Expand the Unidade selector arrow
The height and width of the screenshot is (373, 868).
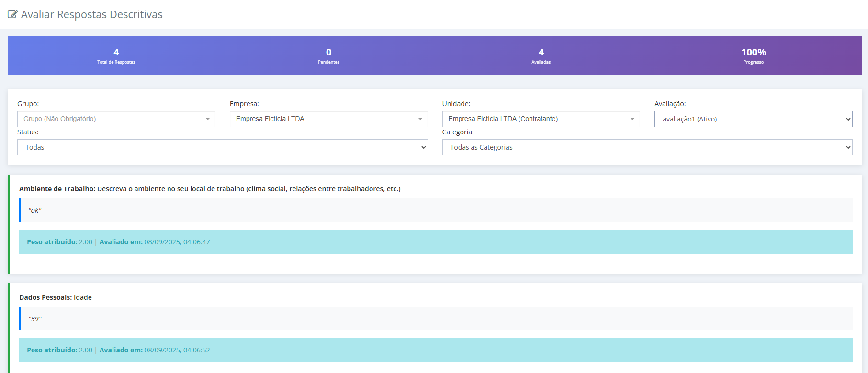click(632, 119)
